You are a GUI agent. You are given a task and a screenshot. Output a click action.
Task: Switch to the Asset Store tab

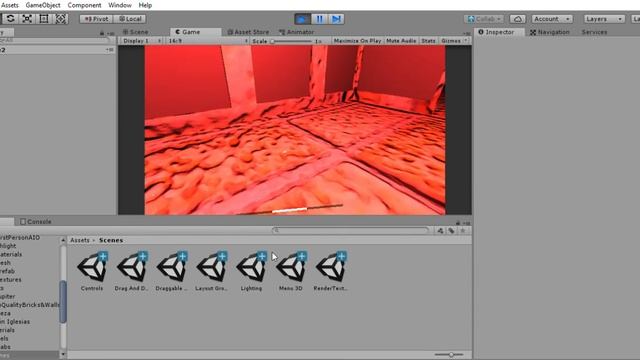coord(248,32)
